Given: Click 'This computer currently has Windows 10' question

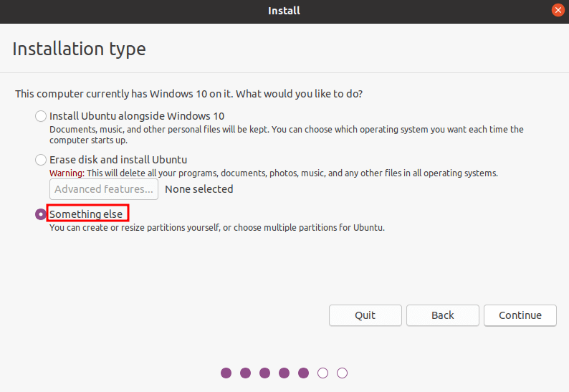Looking at the screenshot, I should 188,94.
